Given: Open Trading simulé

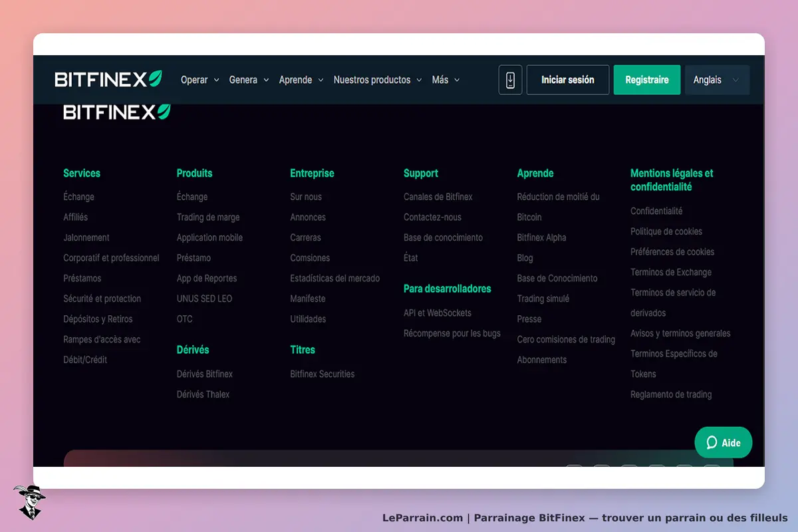Looking at the screenshot, I should point(543,299).
